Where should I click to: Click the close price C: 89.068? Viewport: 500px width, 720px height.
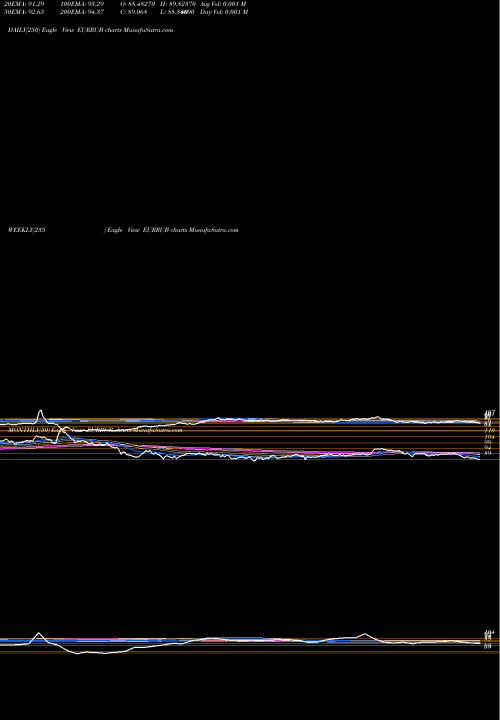click(x=134, y=12)
